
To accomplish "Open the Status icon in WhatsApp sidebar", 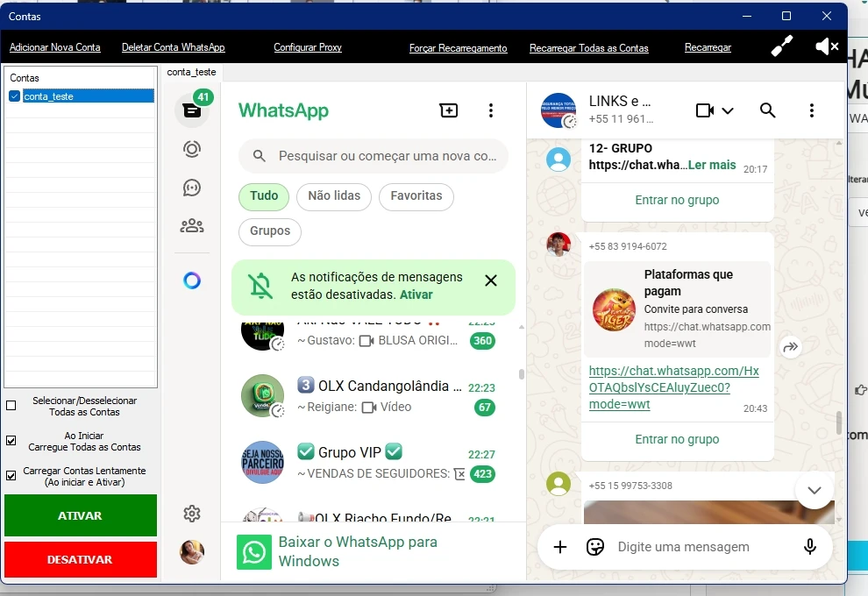I will [x=192, y=149].
